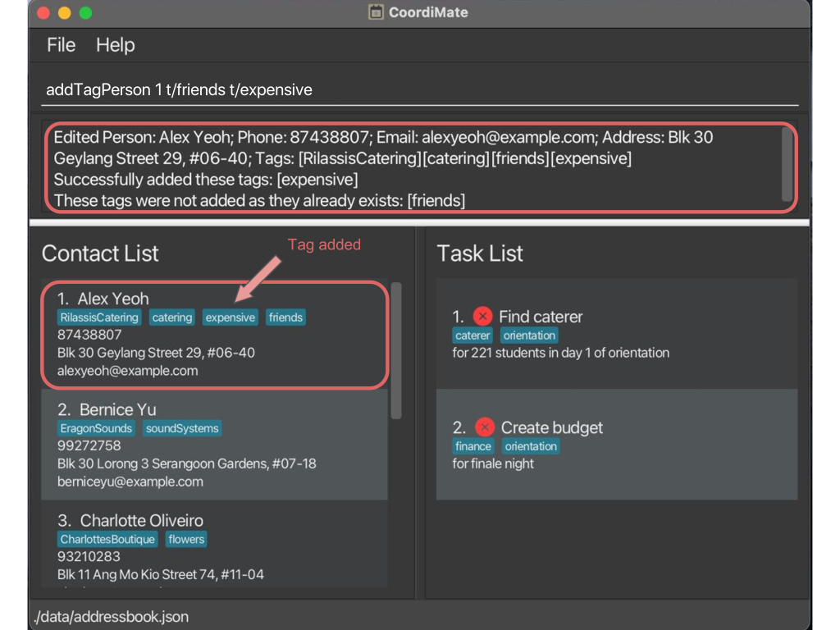The image size is (840, 630).
Task: Click the 'soundSystems' tag on Bernice Yu
Action: (182, 428)
